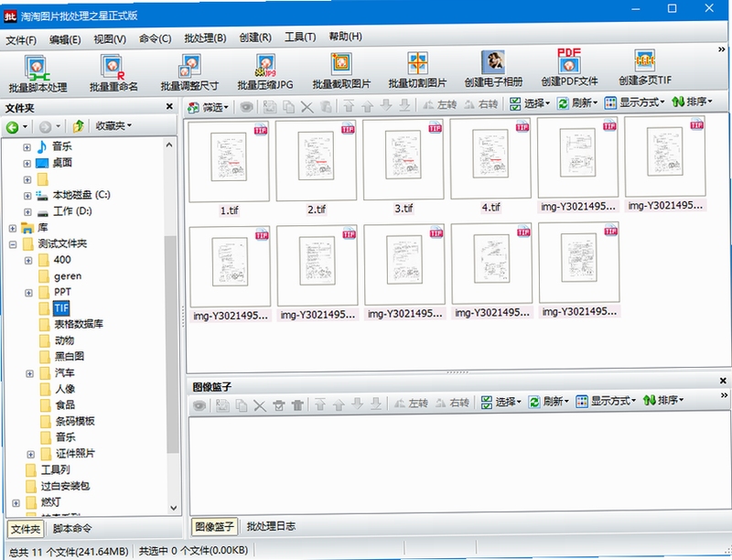732x560 pixels.
Task: Launch the 创建电子相册 album creator
Action: click(493, 69)
